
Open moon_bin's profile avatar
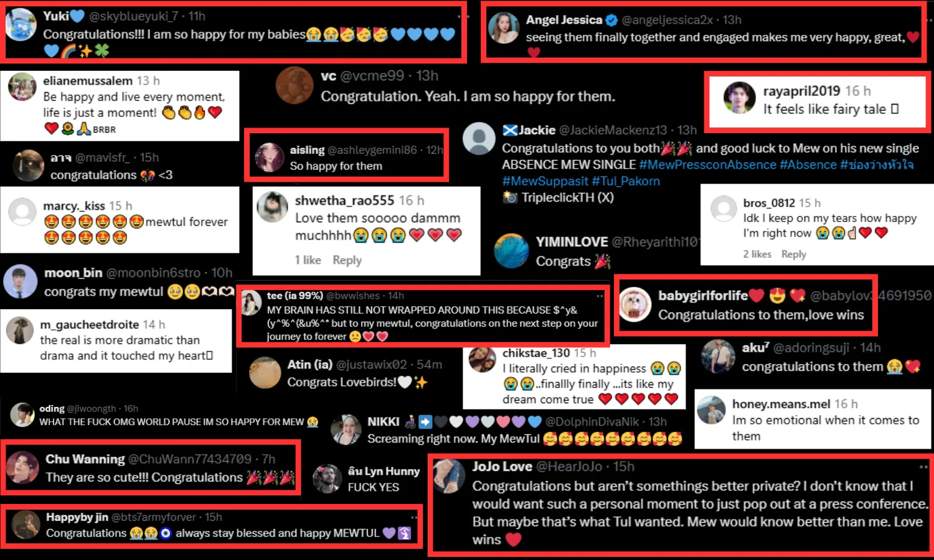[x=21, y=281]
